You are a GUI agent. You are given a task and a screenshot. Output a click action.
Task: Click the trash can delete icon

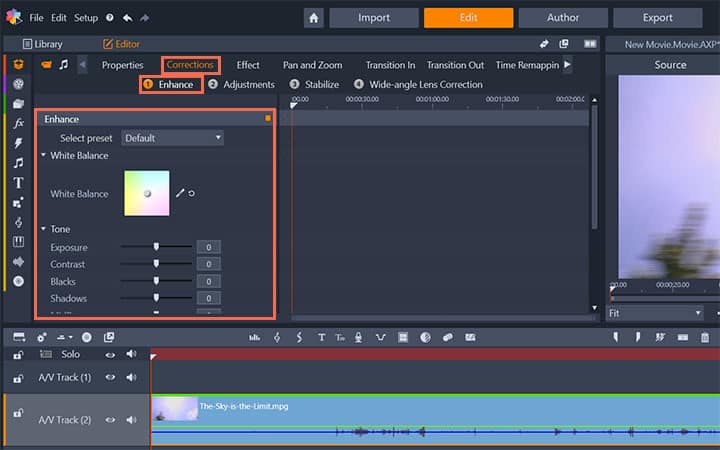point(705,338)
